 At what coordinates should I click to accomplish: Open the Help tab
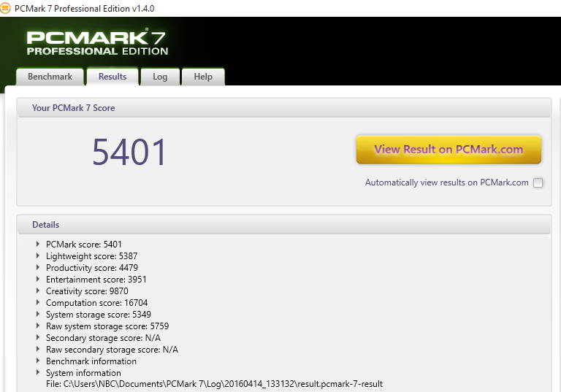[203, 77]
